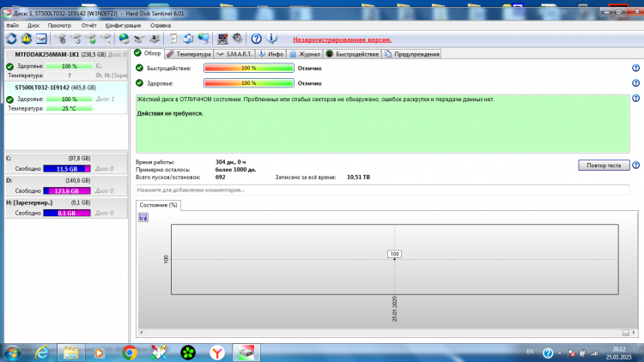Click the globe with monitor toolbar icon
The height and width of the screenshot is (362, 644).
[204, 39]
